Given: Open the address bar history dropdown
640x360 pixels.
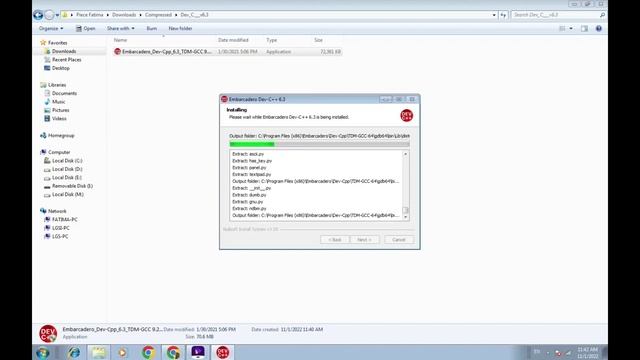Looking at the screenshot, I should click(494, 15).
